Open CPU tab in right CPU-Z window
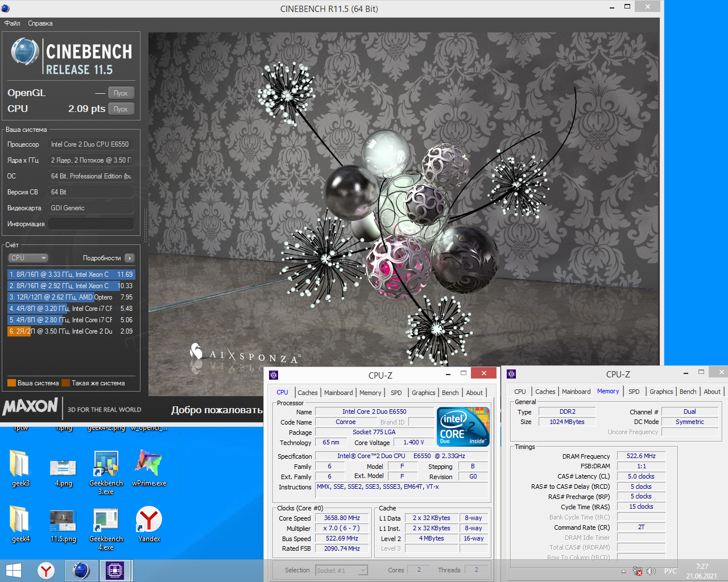Image resolution: width=728 pixels, height=582 pixels. click(520, 392)
